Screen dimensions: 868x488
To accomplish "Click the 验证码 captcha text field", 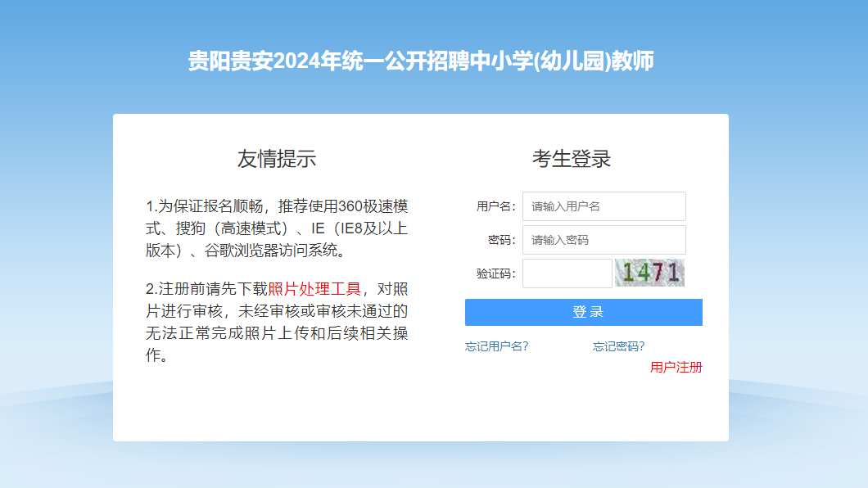I will pos(567,273).
